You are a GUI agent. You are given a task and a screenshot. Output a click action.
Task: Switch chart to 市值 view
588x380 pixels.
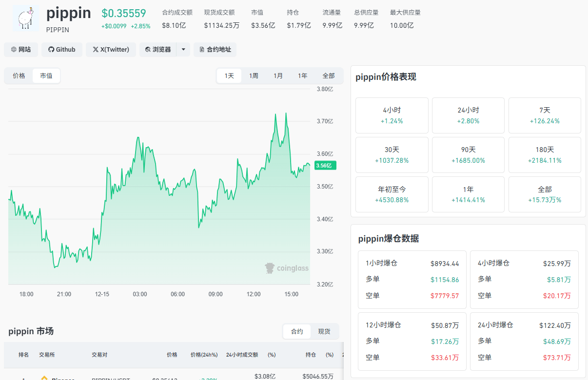[x=46, y=76]
